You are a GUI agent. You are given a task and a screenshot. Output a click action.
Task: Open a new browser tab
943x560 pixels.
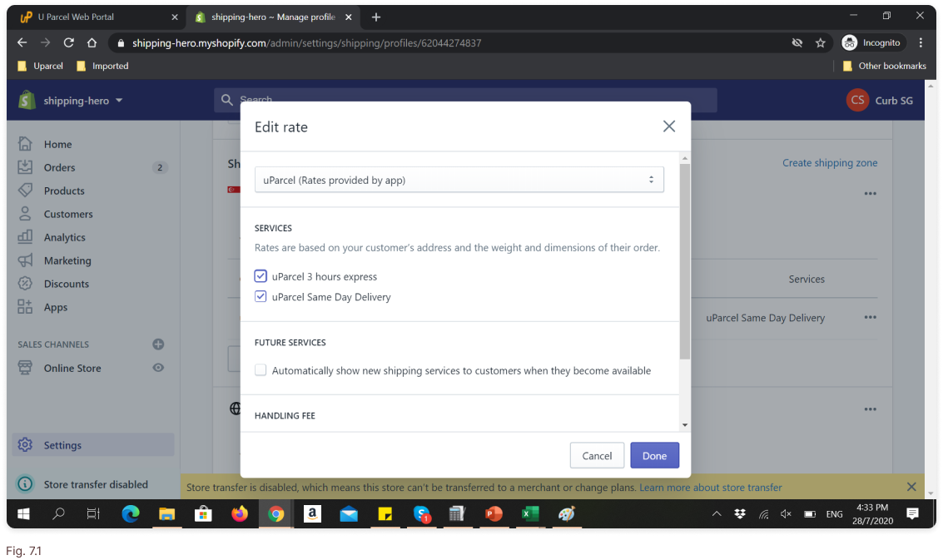376,17
